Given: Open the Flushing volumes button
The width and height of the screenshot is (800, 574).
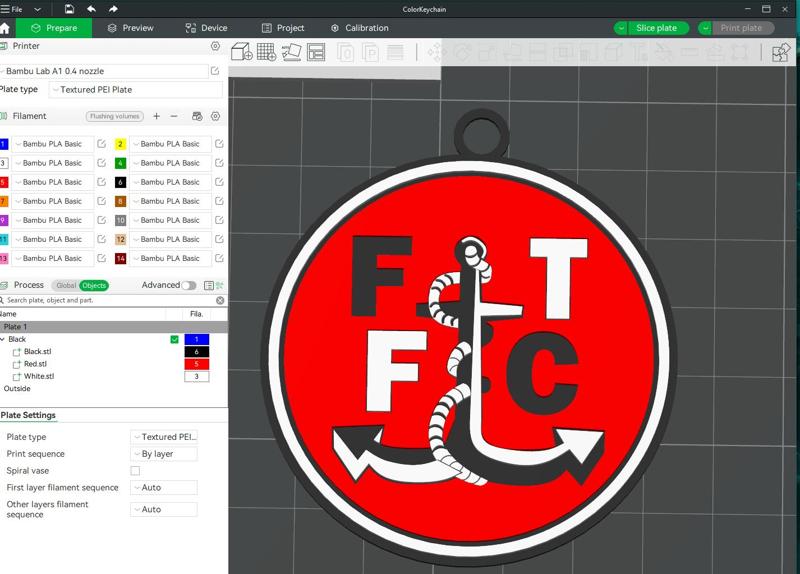Looking at the screenshot, I should coord(115,116).
